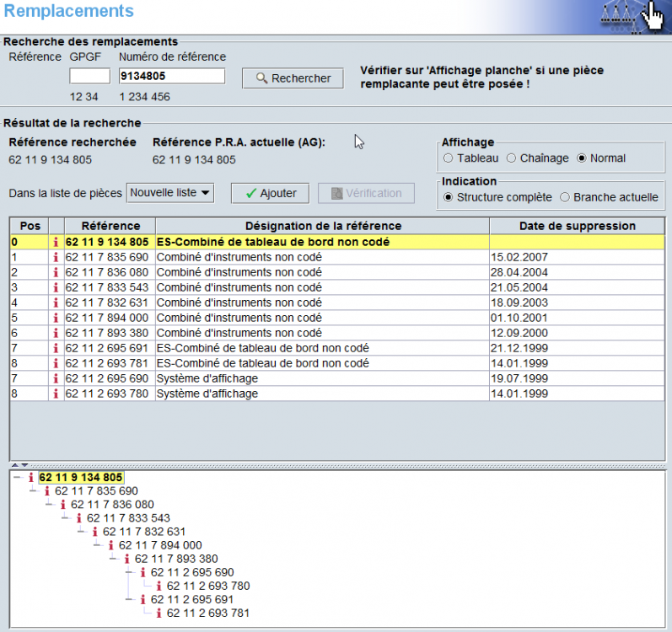Collapse tree branch 62 11 7 894 000
Image resolution: width=672 pixels, height=632 pixels.
(97, 545)
